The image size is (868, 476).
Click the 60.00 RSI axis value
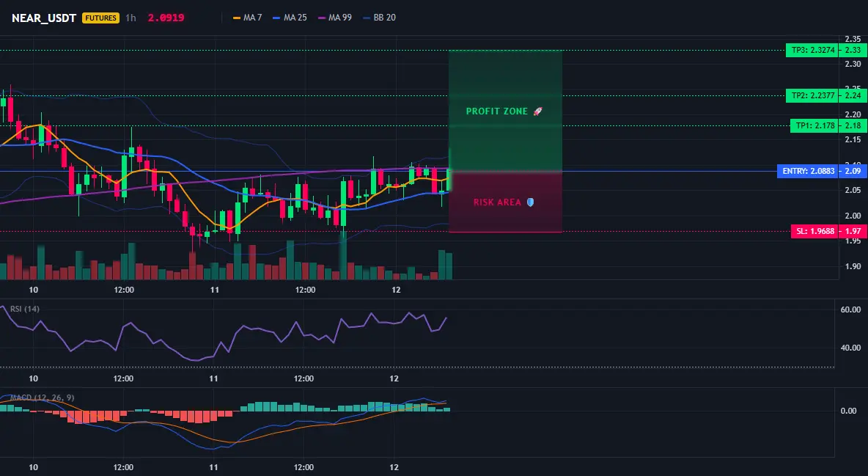coord(850,310)
